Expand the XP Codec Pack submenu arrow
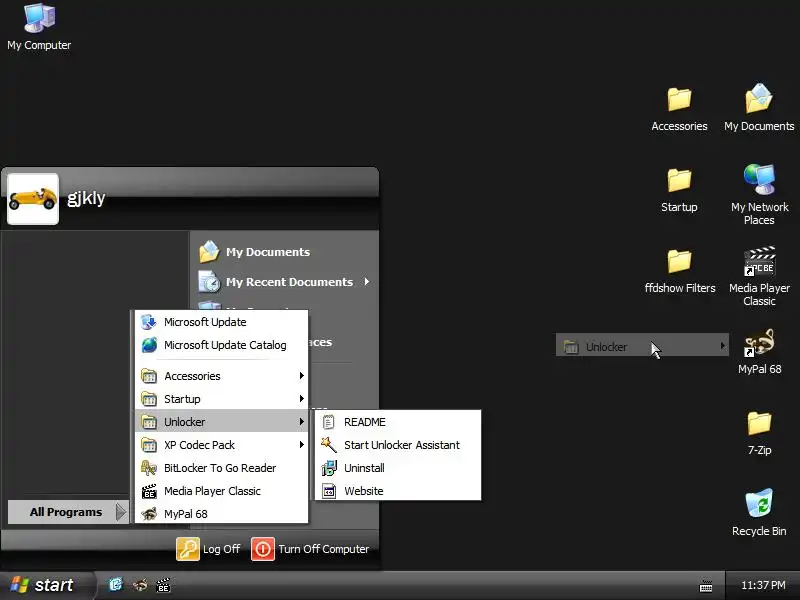This screenshot has width=800, height=600. 302,445
